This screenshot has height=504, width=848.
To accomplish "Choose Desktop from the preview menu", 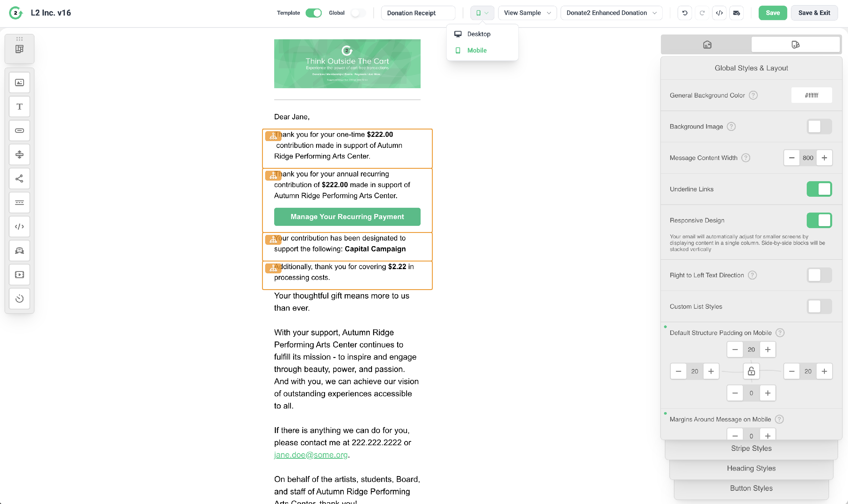I will click(x=479, y=34).
